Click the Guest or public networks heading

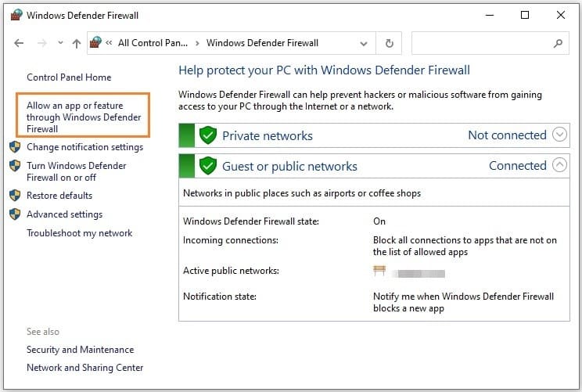289,167
